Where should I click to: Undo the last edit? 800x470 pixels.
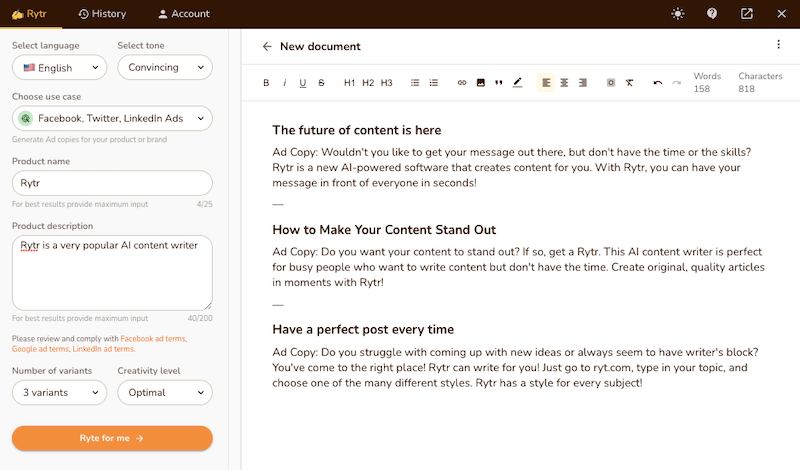point(658,83)
